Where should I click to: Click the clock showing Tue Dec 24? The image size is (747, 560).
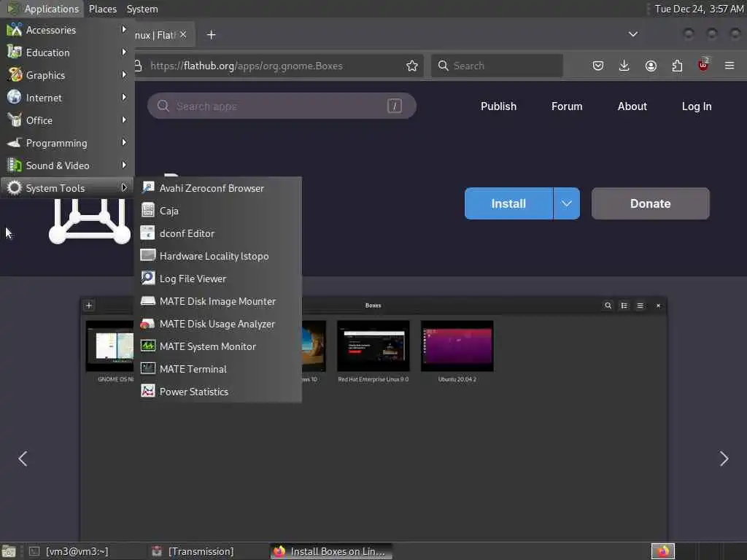click(698, 9)
